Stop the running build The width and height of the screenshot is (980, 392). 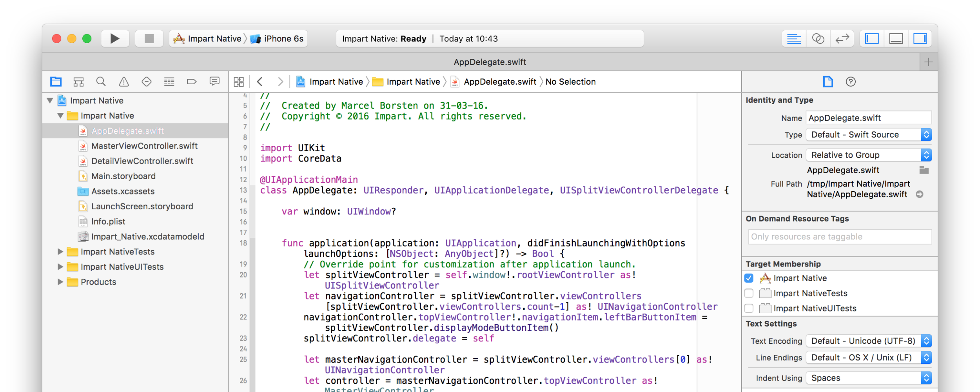coord(149,38)
